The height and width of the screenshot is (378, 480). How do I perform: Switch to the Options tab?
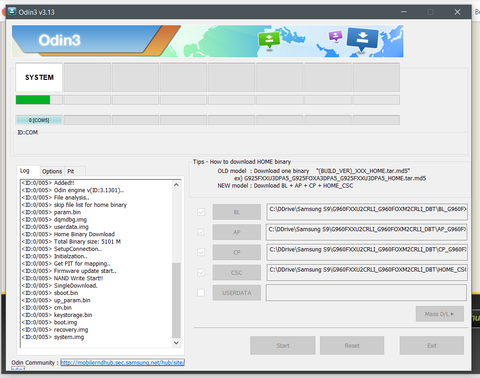pos(52,171)
